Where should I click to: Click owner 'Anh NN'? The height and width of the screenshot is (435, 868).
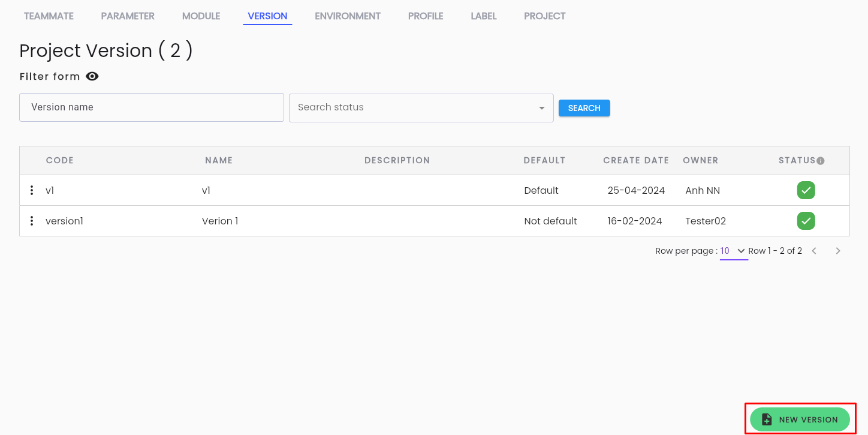[x=703, y=190]
